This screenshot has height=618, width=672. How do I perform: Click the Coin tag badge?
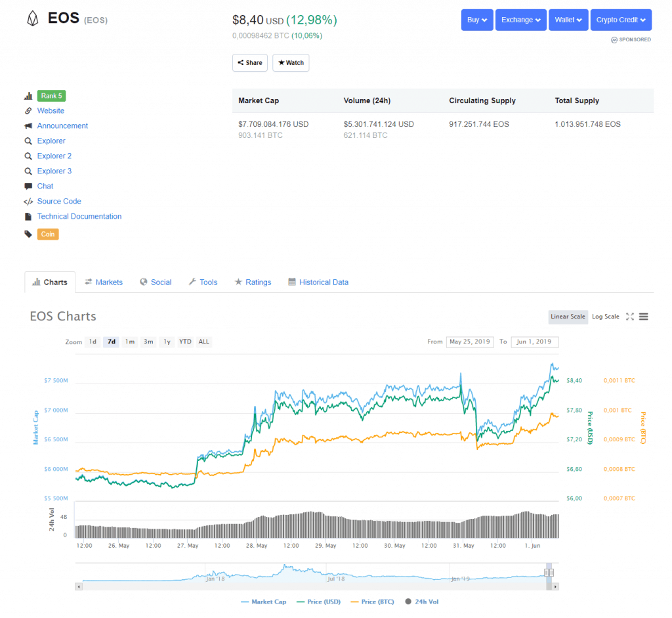click(x=47, y=234)
